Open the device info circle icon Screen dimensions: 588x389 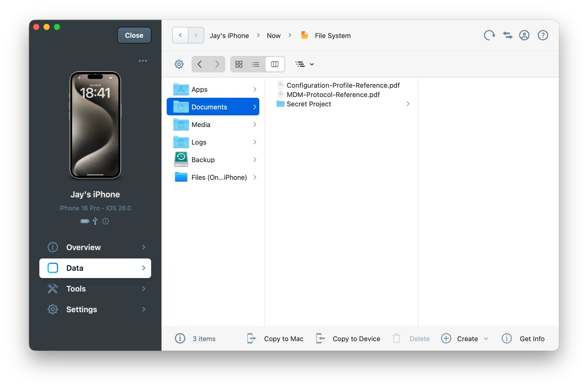click(105, 221)
